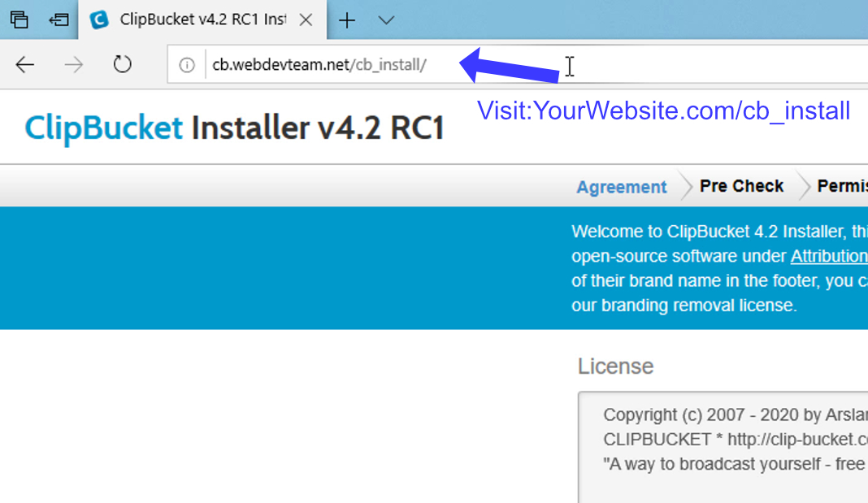Click the ClipBucket logo text
This screenshot has height=503, width=868.
coord(103,128)
